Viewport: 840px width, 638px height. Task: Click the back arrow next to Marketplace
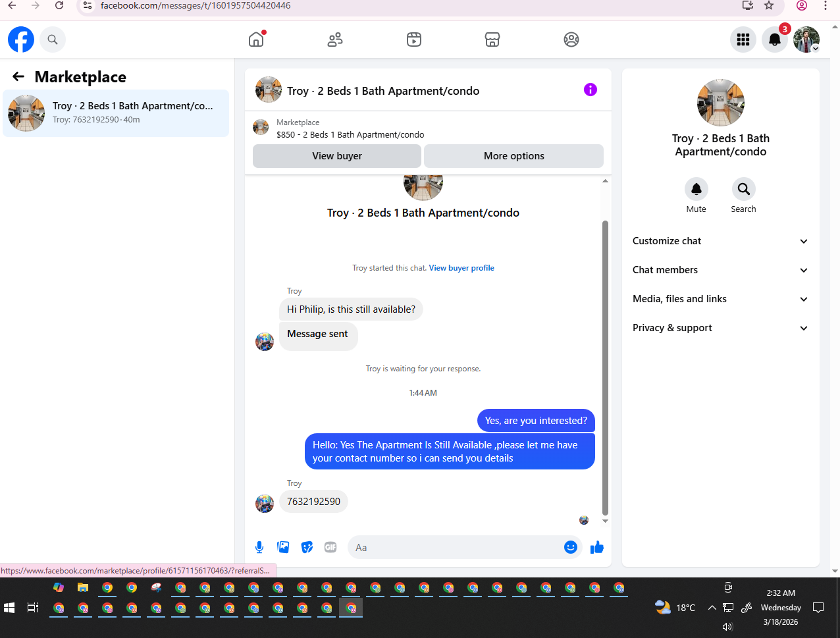[18, 76]
